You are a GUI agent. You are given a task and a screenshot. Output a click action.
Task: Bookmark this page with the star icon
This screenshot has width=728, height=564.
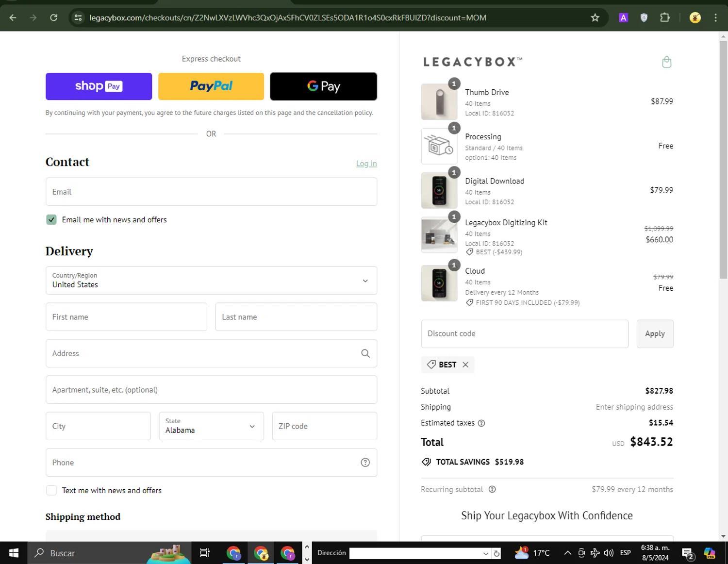pyautogui.click(x=595, y=17)
